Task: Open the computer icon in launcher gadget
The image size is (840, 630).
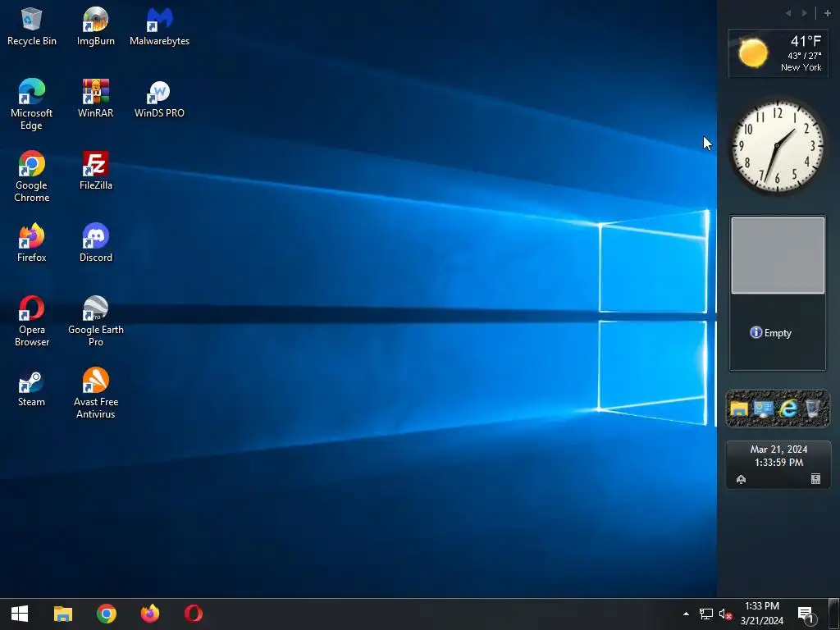Action: pos(763,409)
